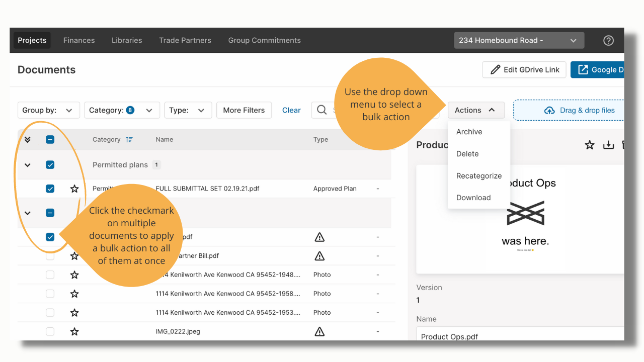Click the favorite star in preview panel
This screenshot has width=644, height=362.
pos(590,145)
